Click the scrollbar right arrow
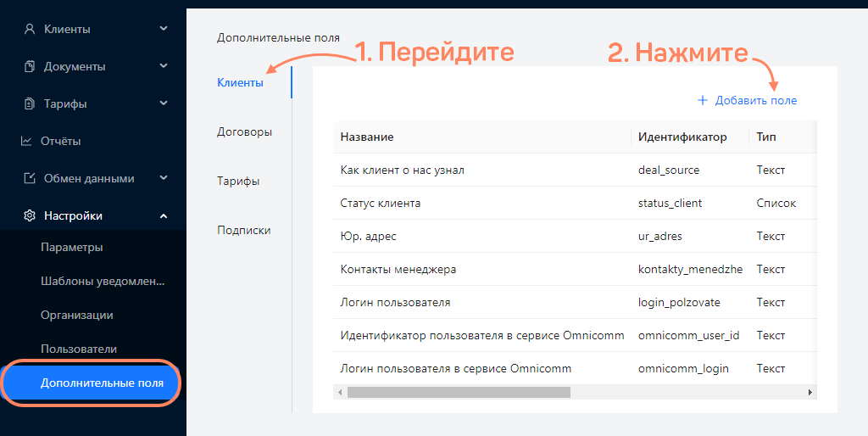The image size is (868, 436). pos(810,392)
